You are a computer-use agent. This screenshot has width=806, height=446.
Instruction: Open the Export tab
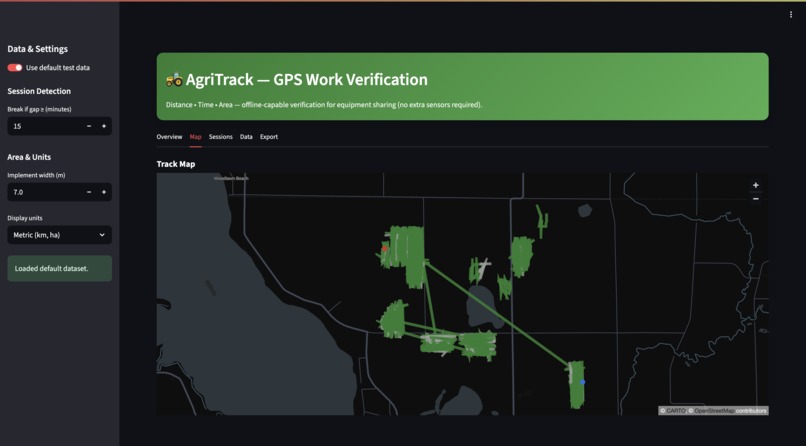coord(269,137)
